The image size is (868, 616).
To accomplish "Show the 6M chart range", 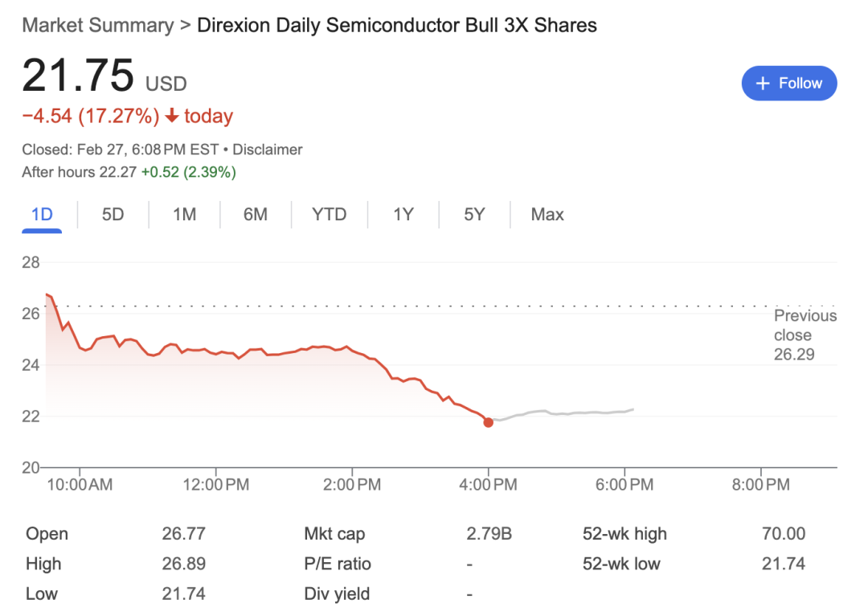I will 256,215.
